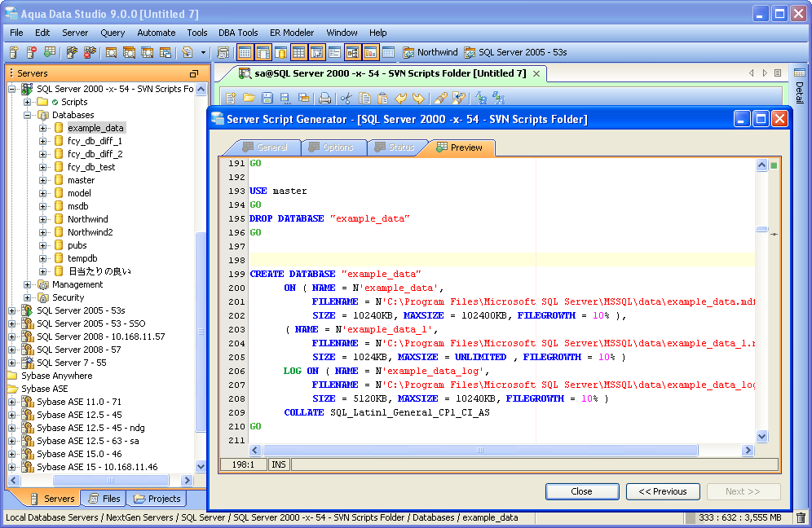Screen dimensions: 812x528
Task: Expand the Management folder node
Action: click(x=28, y=284)
